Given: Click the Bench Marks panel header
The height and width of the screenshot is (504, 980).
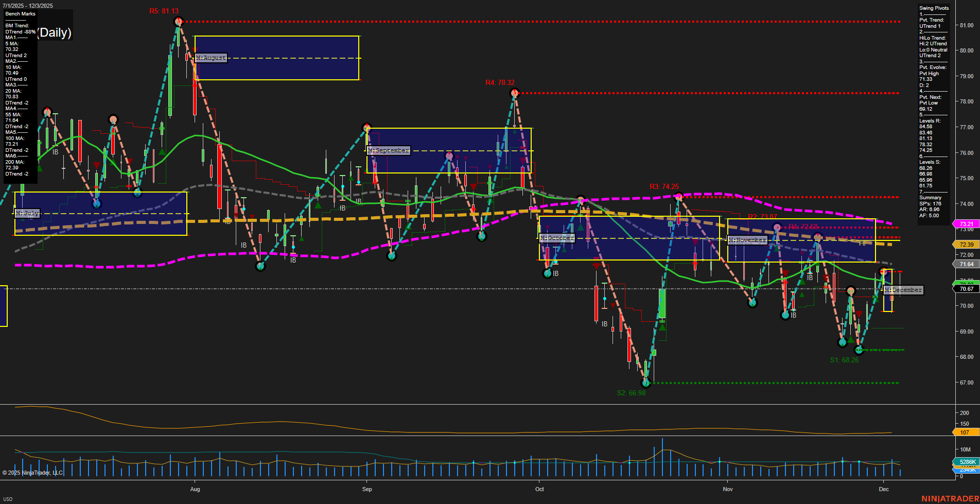Looking at the screenshot, I should pos(20,13).
